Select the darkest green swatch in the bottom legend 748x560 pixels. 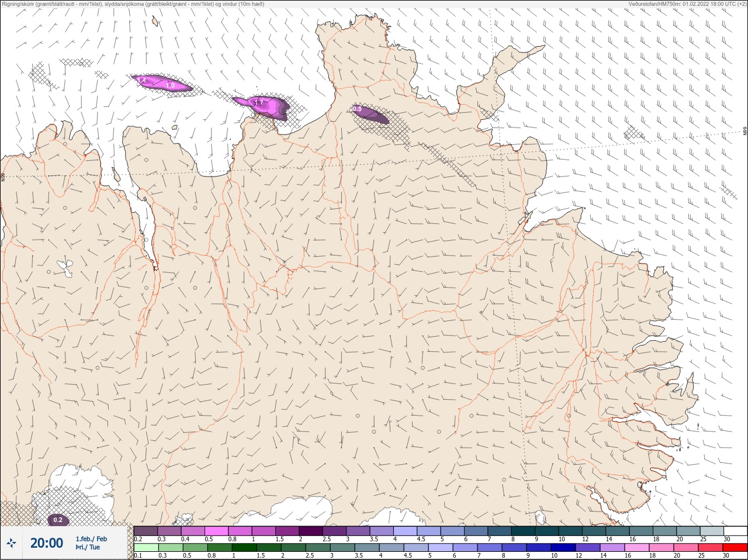click(x=244, y=548)
